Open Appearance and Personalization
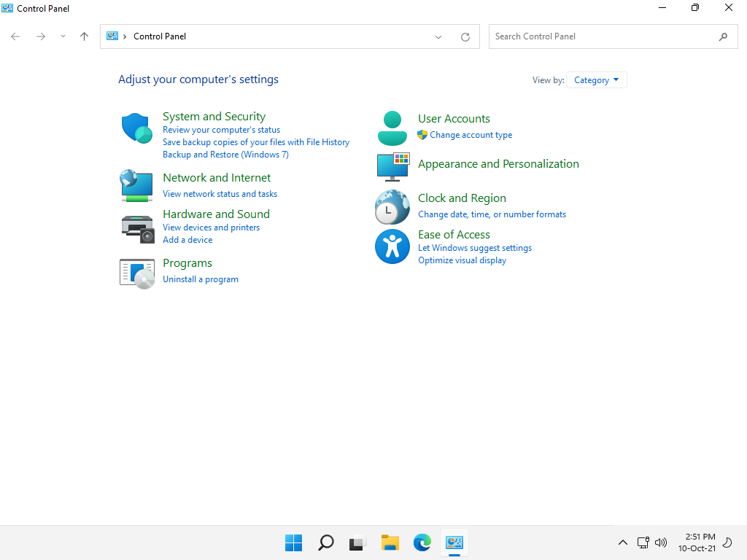Viewport: 747px width, 560px height. click(x=498, y=163)
